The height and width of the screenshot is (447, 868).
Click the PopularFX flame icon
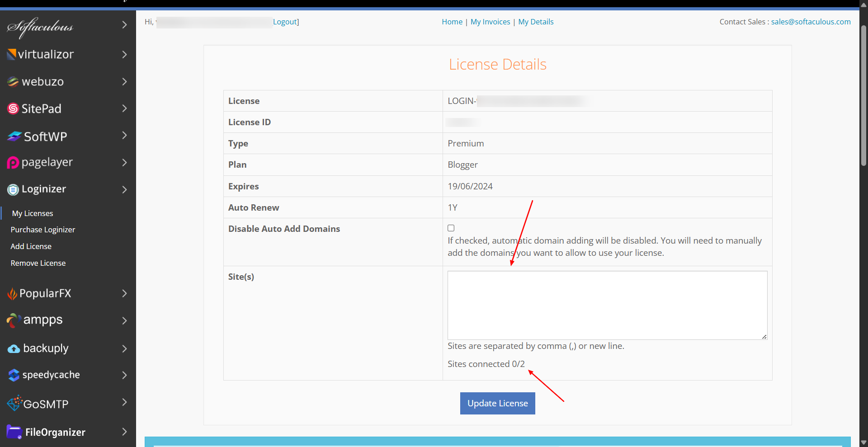12,294
